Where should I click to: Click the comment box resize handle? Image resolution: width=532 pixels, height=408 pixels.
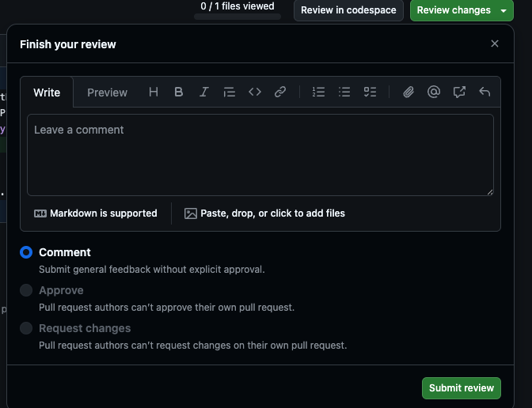[x=490, y=192]
